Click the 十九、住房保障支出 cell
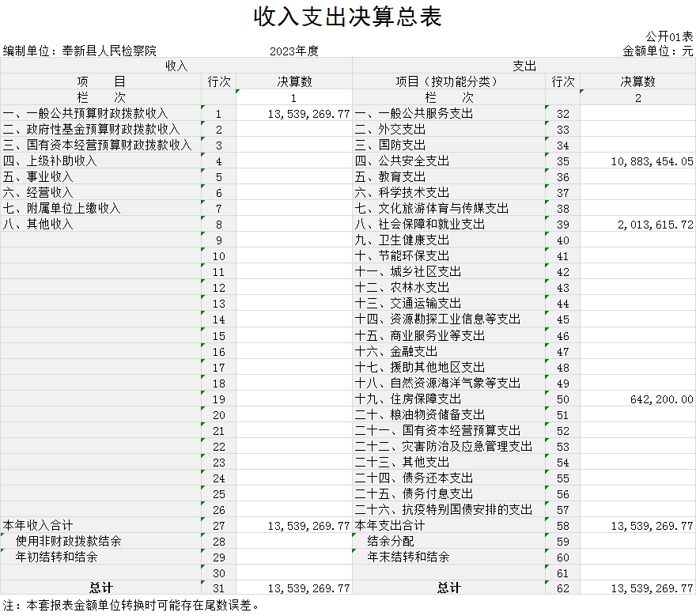Screen dimensions: 696x616 coord(448,399)
